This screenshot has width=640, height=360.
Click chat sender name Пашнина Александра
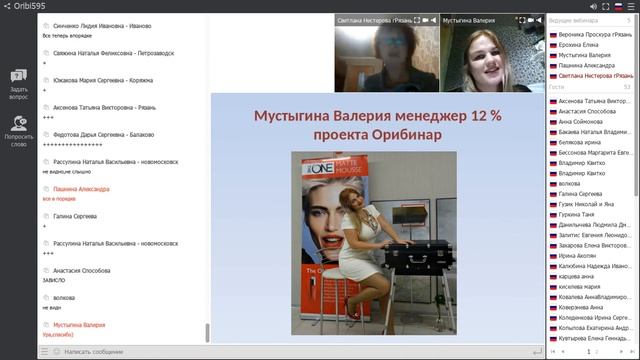coord(81,189)
